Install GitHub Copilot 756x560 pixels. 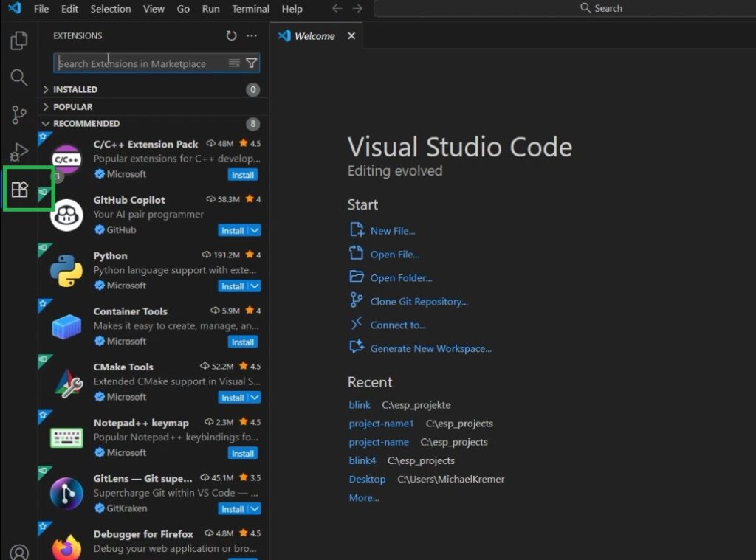click(x=233, y=230)
